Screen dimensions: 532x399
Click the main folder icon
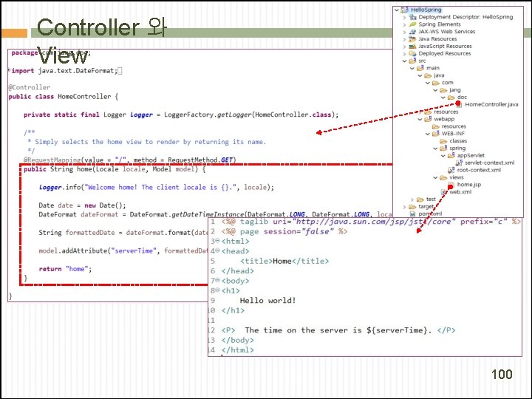click(x=420, y=68)
